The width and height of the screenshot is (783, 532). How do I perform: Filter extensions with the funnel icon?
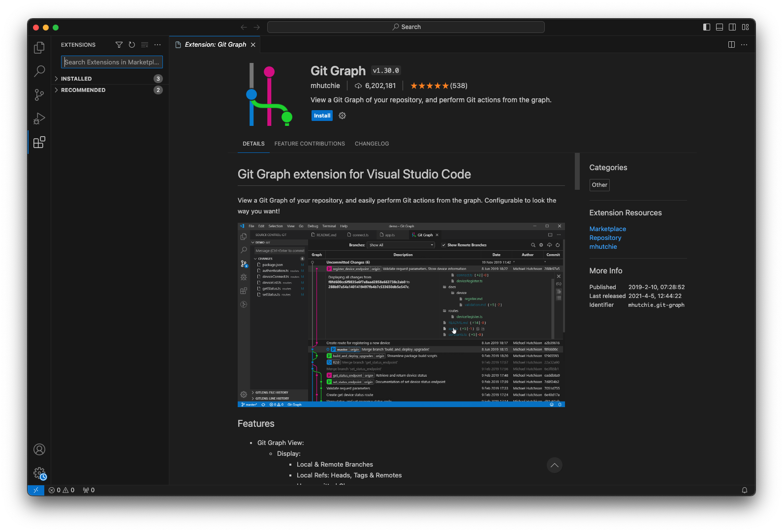119,45
